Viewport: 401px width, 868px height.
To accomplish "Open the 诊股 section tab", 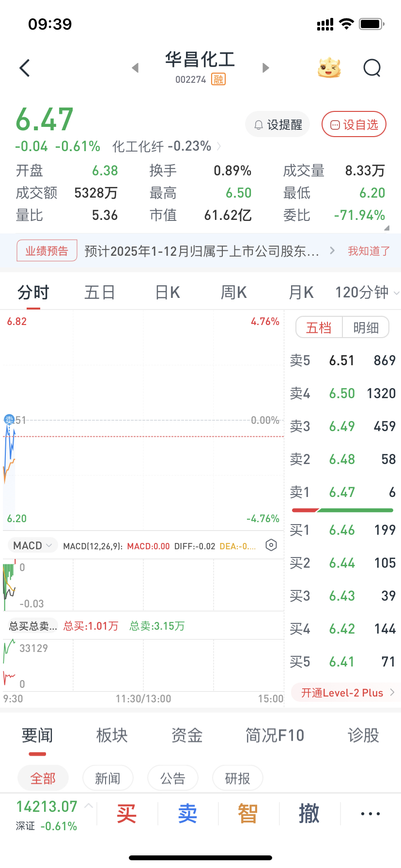I will 363,735.
